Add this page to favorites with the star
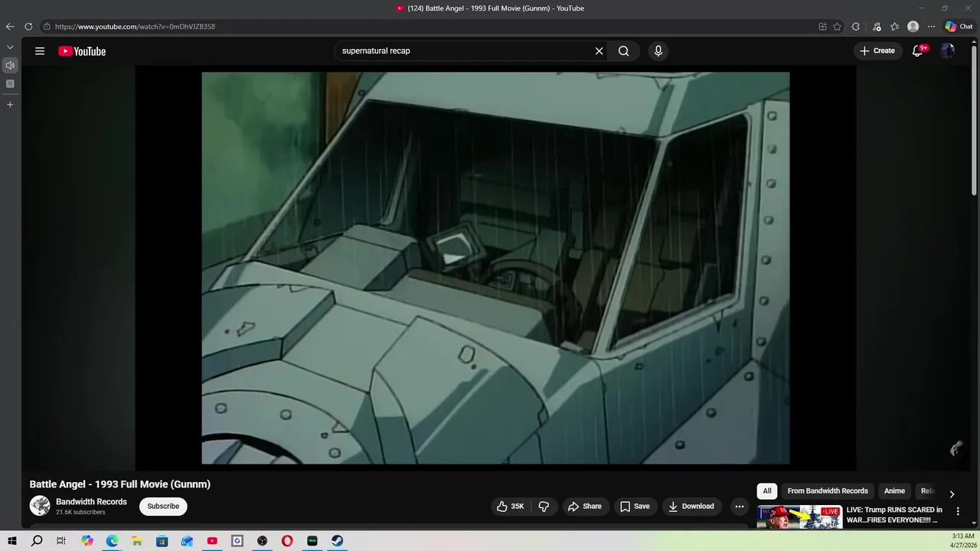Viewport: 980px width, 551px height. point(838,27)
